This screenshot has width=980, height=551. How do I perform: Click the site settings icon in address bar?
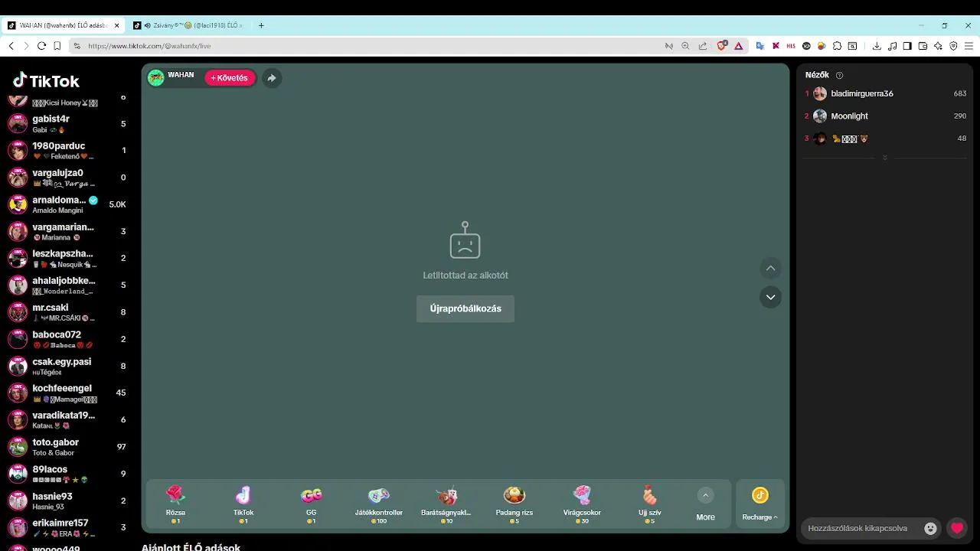77,46
